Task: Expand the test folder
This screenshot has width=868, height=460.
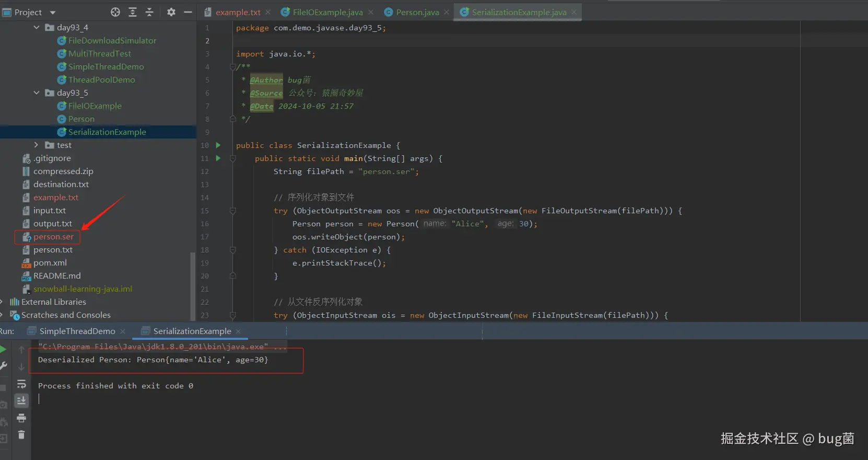Action: click(x=36, y=145)
